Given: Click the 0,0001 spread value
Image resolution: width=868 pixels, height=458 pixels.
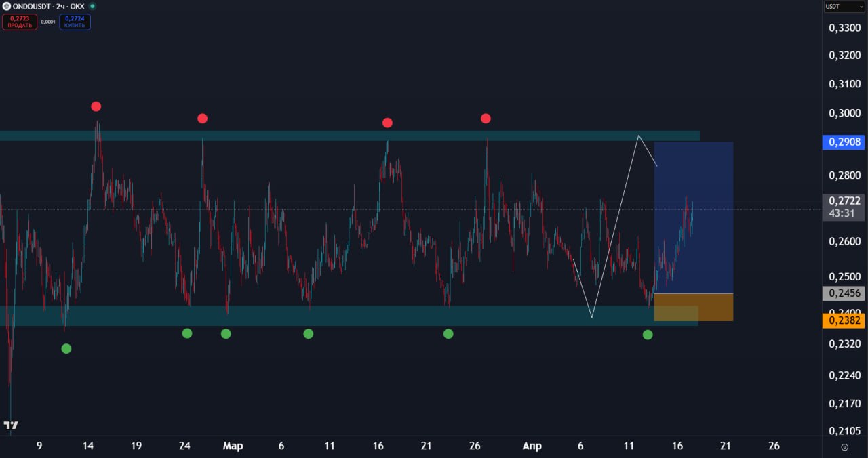Looking at the screenshot, I should pos(48,22).
